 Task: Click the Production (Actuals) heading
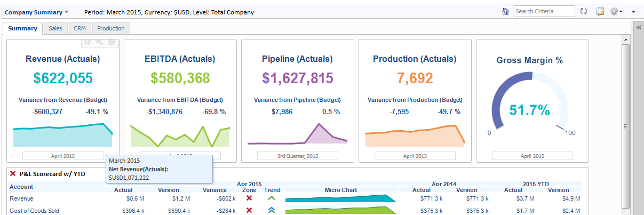[415, 59]
